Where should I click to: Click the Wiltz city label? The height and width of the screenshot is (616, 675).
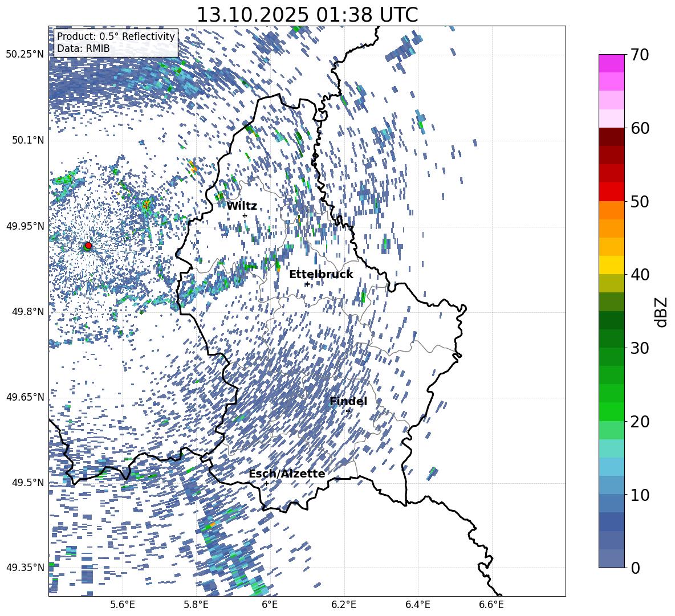pos(242,206)
